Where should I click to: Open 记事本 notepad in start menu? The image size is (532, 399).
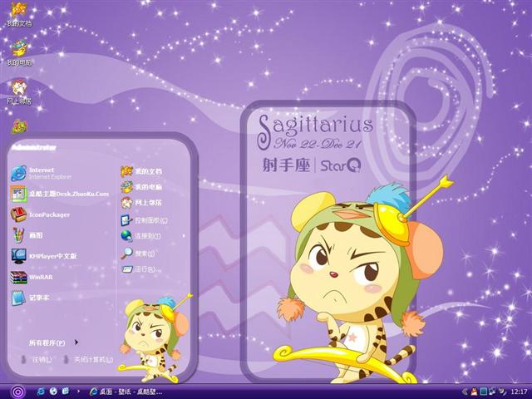[x=30, y=298]
